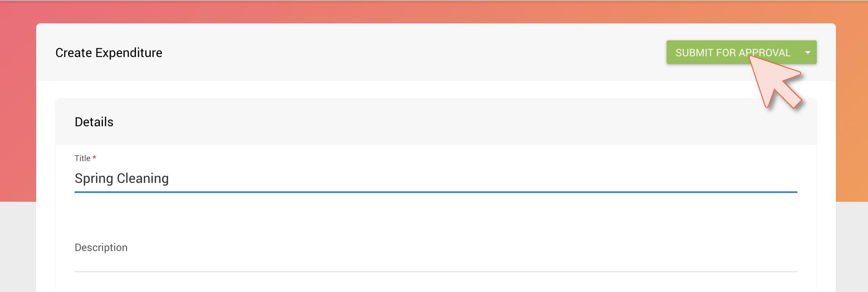Click the grey Details header bar

coord(436,122)
